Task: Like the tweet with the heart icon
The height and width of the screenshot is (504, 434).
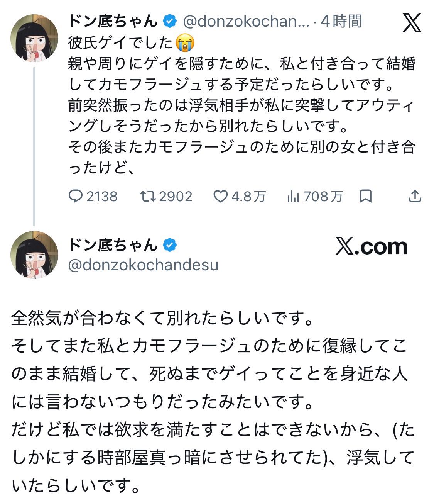Action: click(221, 197)
